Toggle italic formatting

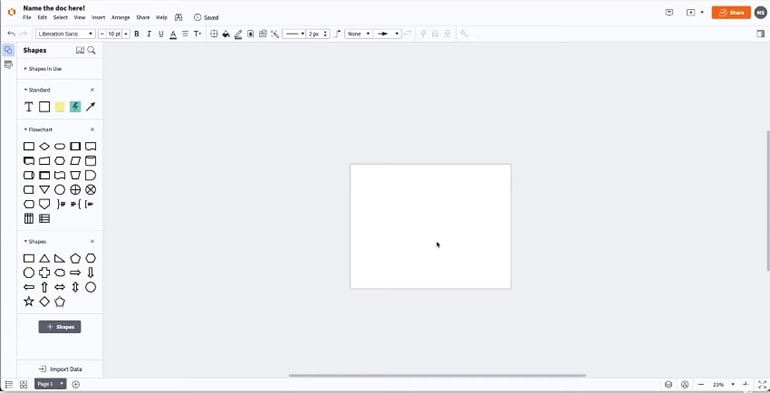coord(149,34)
